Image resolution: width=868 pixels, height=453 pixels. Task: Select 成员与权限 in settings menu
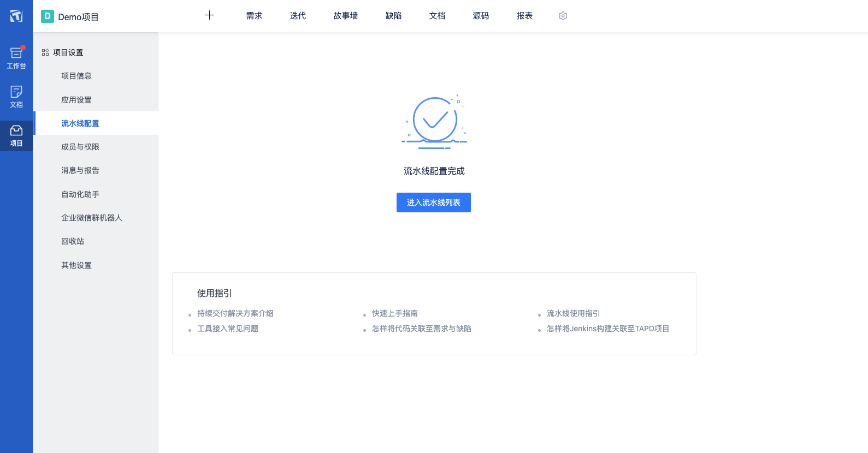click(80, 147)
